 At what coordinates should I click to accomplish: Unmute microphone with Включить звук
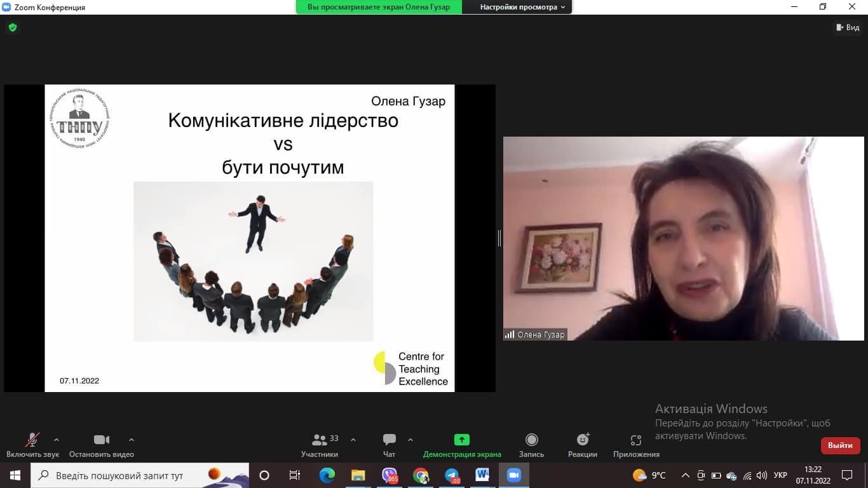(x=32, y=440)
